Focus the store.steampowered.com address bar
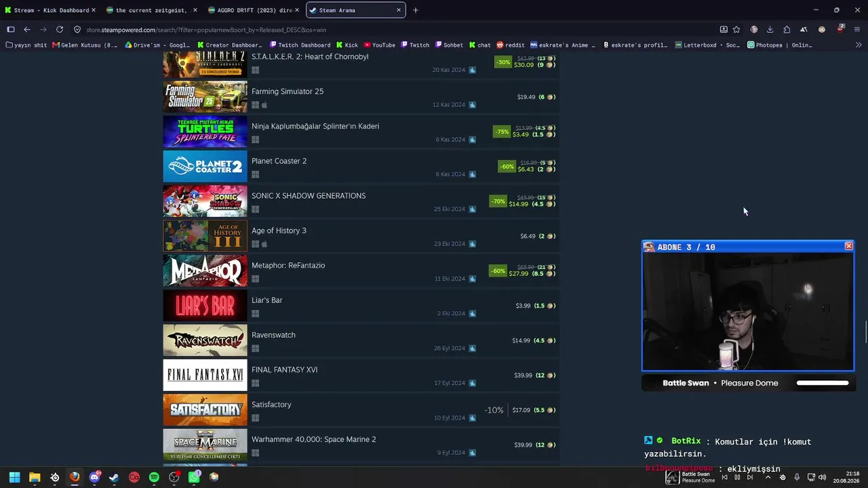The height and width of the screenshot is (488, 868). [393, 30]
